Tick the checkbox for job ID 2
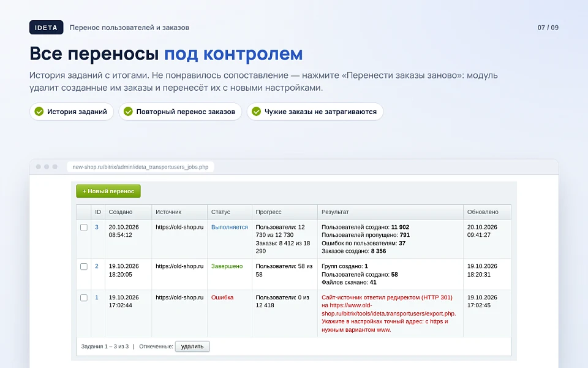This screenshot has width=588, height=368. pyautogui.click(x=84, y=267)
